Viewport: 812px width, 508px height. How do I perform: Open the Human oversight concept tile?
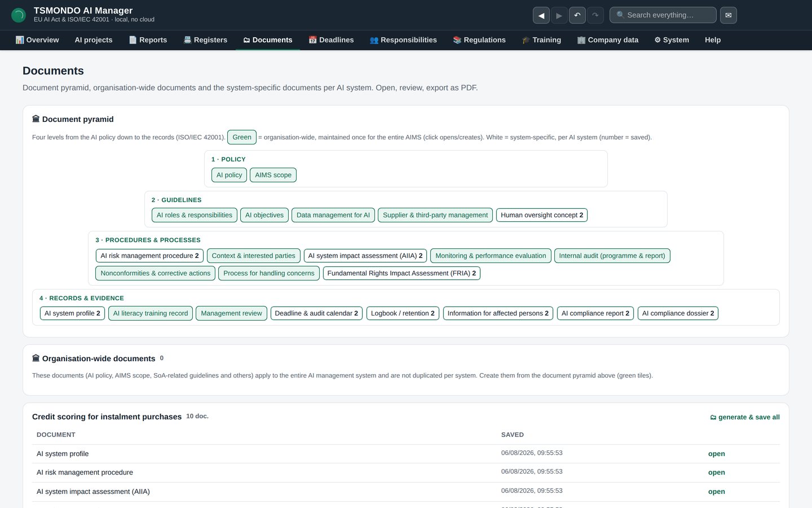(x=542, y=215)
